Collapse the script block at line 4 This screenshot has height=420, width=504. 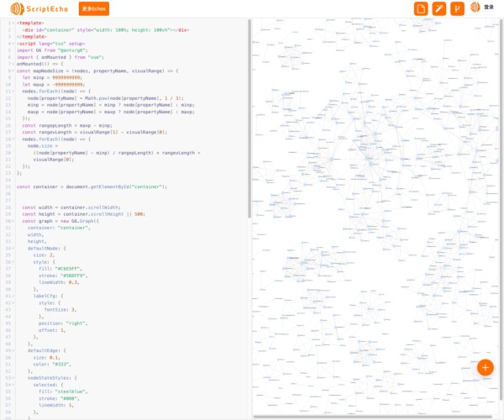point(13,44)
